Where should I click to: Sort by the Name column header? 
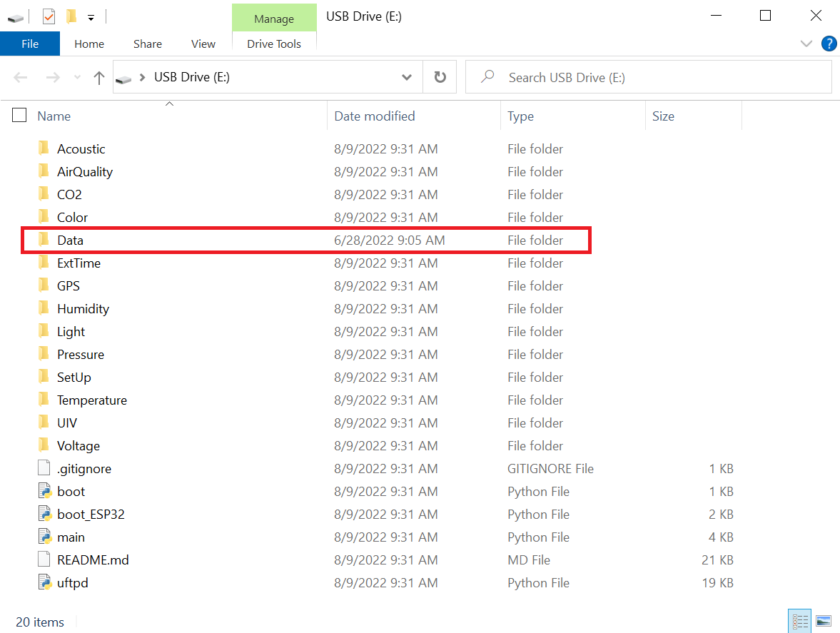[x=54, y=116]
